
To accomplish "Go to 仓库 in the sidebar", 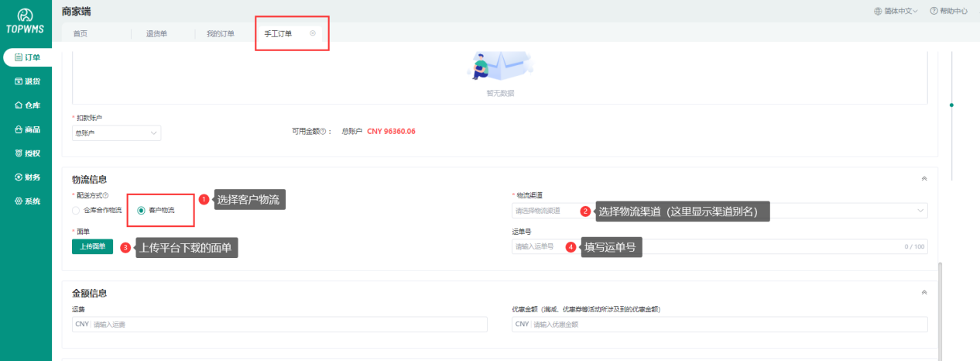I will coord(27,105).
